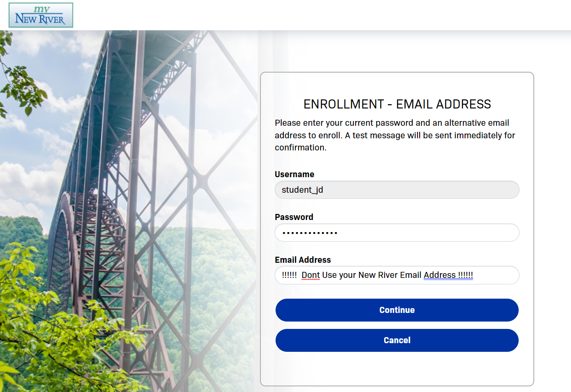The width and height of the screenshot is (571, 392).
Task: Select the Enrollment - Email Address heading
Action: pos(397,104)
